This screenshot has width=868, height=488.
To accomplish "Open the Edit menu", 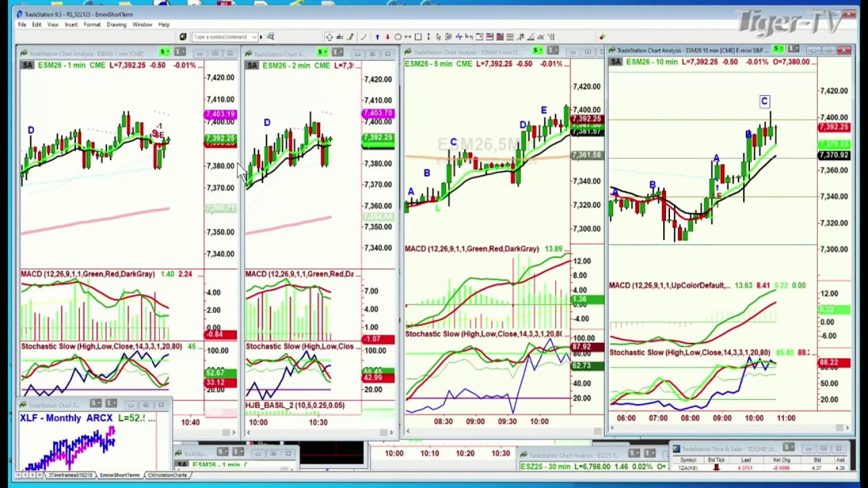I will pyautogui.click(x=37, y=24).
